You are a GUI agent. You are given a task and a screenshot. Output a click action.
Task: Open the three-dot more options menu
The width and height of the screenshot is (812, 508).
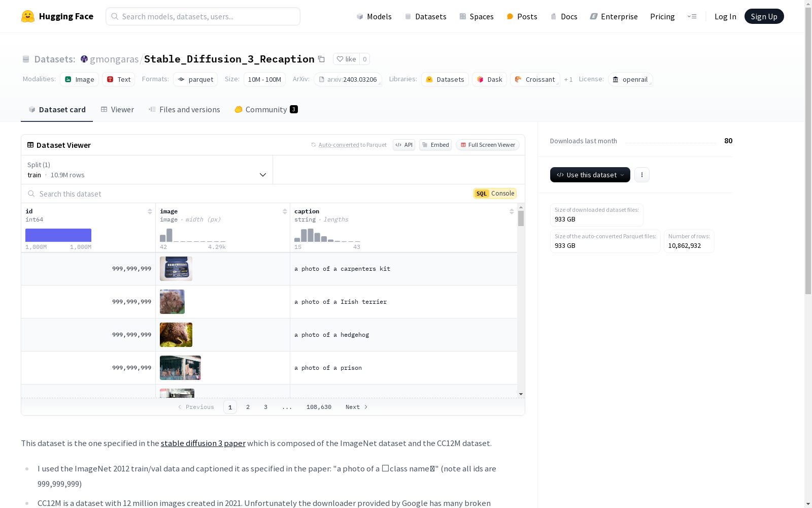click(x=642, y=175)
